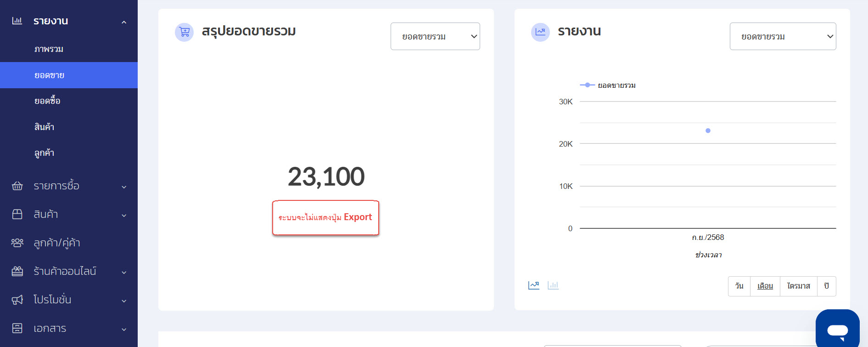Select the ไตรมาส time range toggle

[x=798, y=286]
